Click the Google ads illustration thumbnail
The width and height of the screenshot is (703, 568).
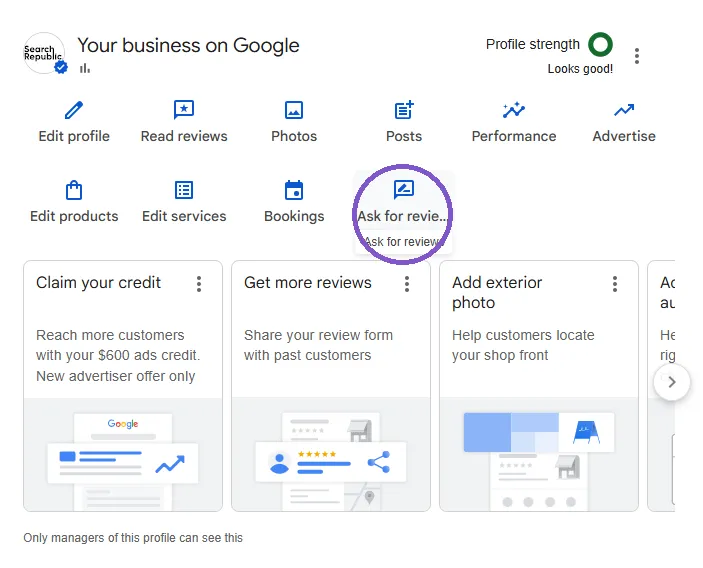pos(123,454)
